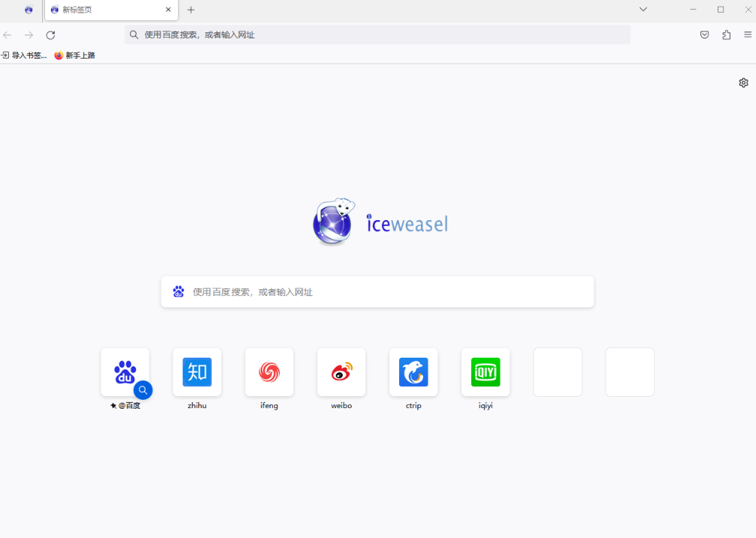The height and width of the screenshot is (538, 756).
Task: Reload the current page
Action: 50,35
